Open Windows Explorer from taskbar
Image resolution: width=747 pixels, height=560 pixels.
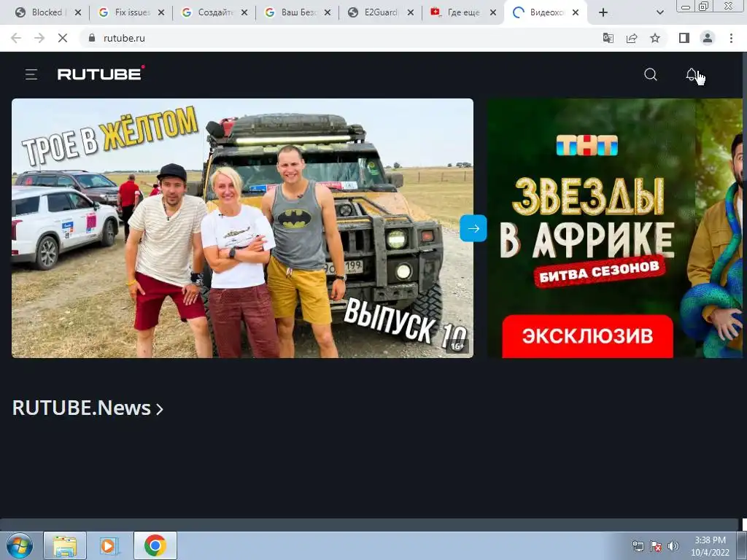click(x=65, y=545)
